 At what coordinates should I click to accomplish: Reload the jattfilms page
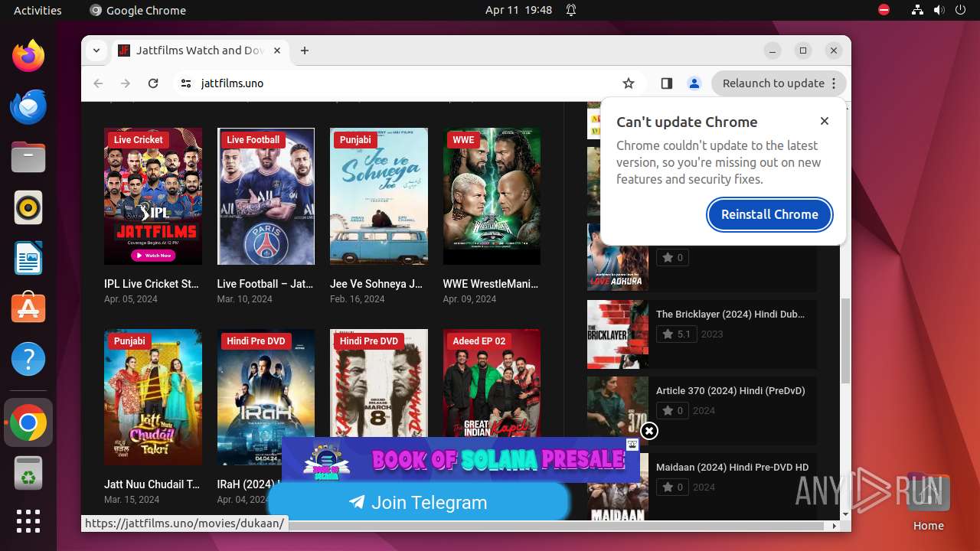pos(153,83)
